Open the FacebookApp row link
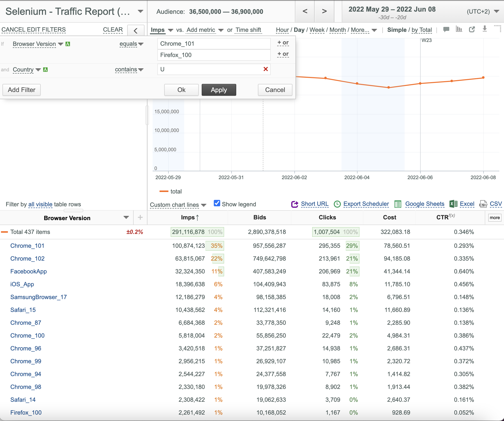Viewport: 504px width, 421px height. tap(29, 271)
